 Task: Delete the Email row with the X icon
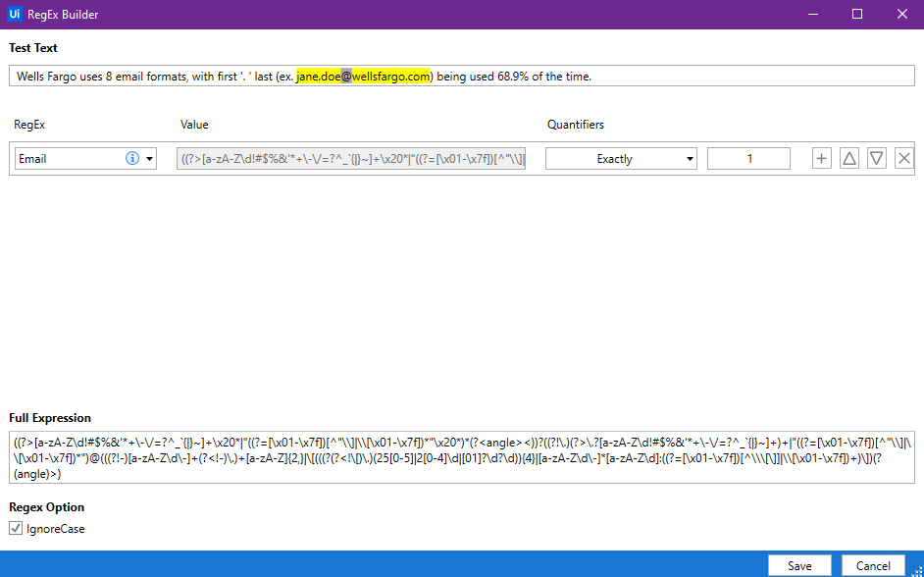pos(904,159)
